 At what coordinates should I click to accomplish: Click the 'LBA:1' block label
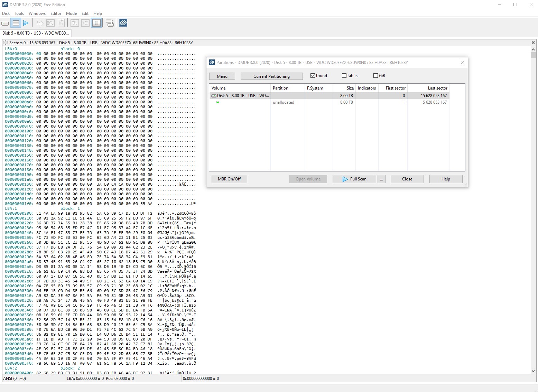coord(11,208)
